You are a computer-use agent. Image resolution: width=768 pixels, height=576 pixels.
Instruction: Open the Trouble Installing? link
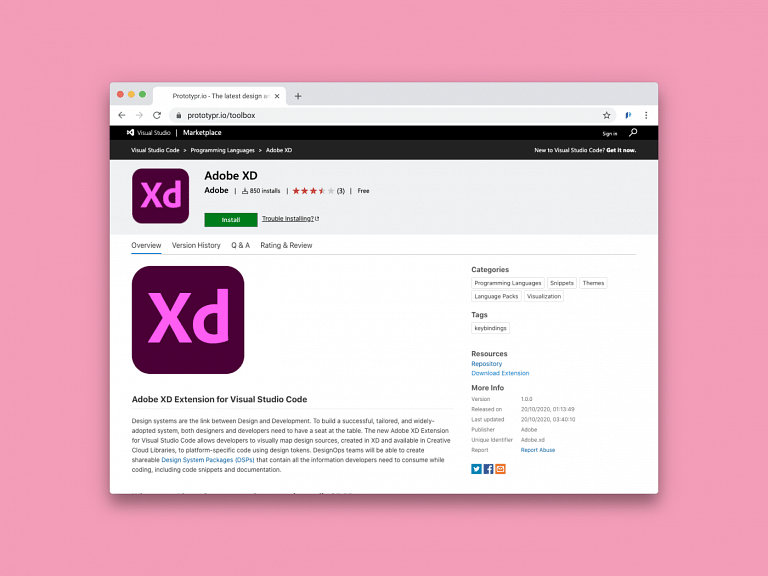click(290, 218)
